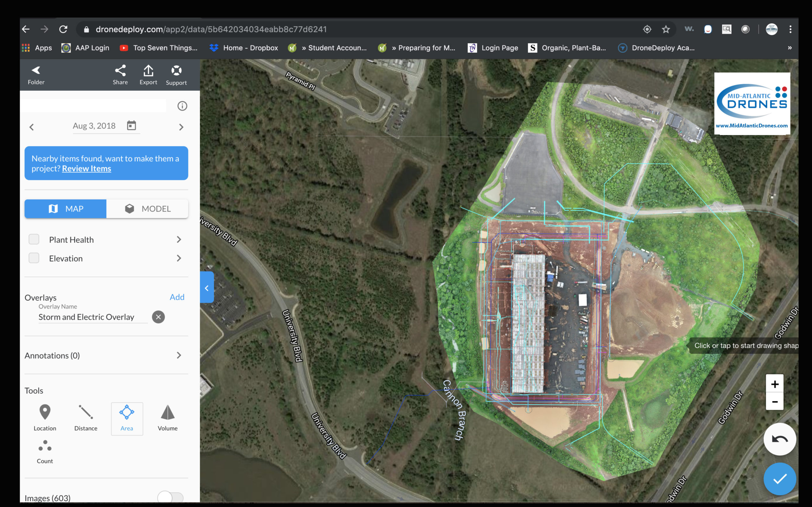Click the map info icon
The image size is (812, 507).
182,106
